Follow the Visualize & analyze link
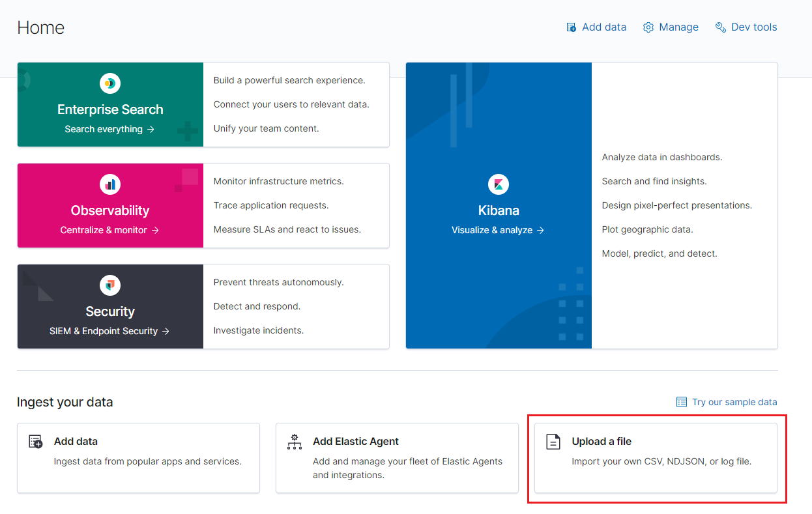The image size is (812, 514). click(498, 230)
